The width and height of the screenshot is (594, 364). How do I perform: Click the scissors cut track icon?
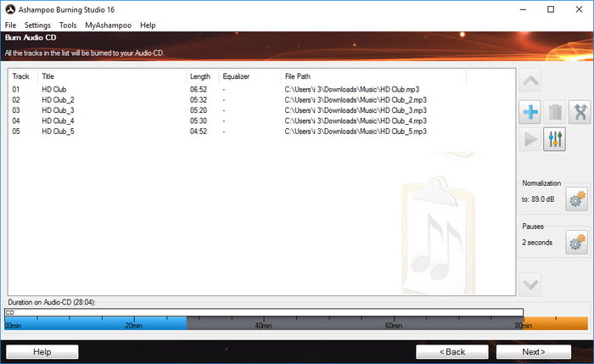point(580,112)
